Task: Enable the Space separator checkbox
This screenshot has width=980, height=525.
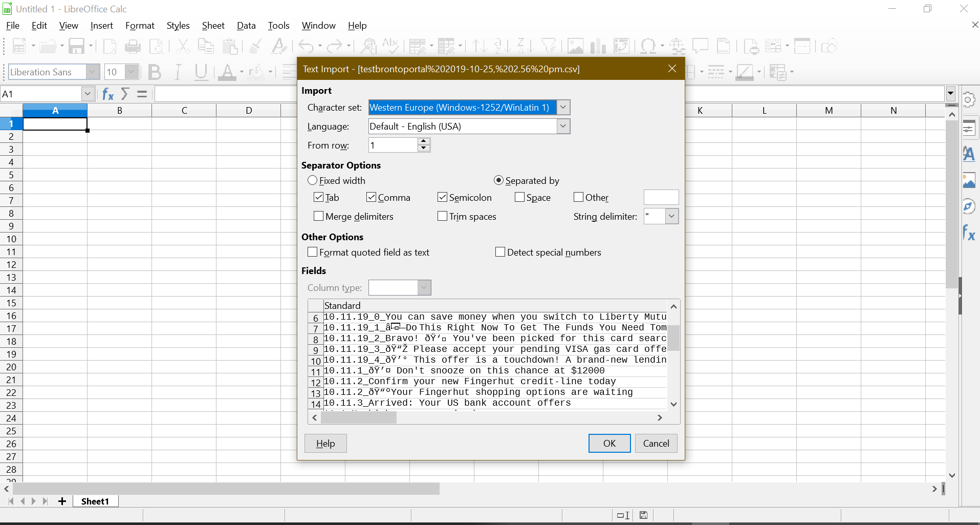Action: point(520,197)
